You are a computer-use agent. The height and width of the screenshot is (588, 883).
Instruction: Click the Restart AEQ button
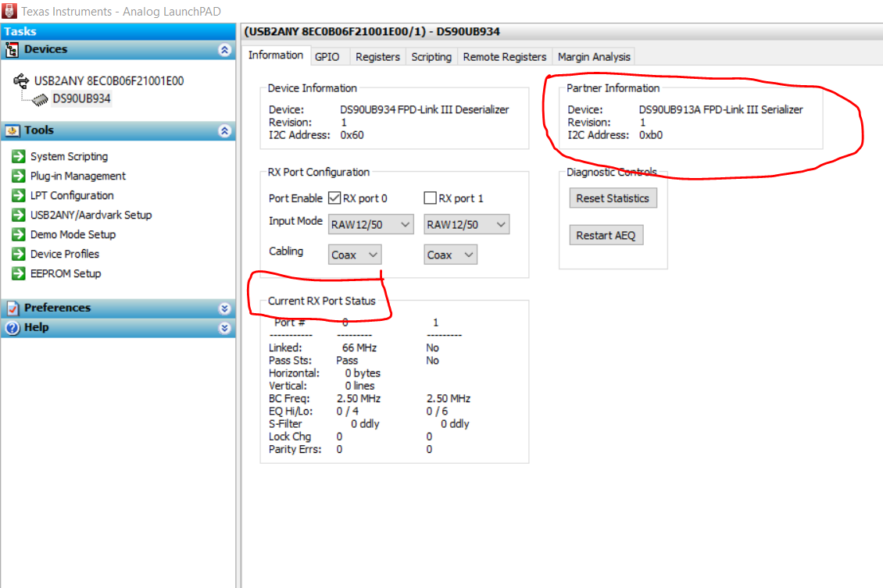click(606, 235)
